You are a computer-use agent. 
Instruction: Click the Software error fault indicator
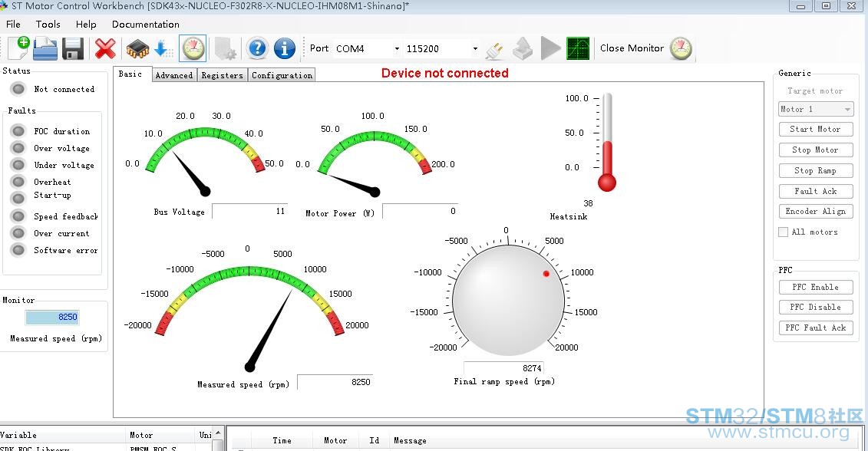coord(18,249)
